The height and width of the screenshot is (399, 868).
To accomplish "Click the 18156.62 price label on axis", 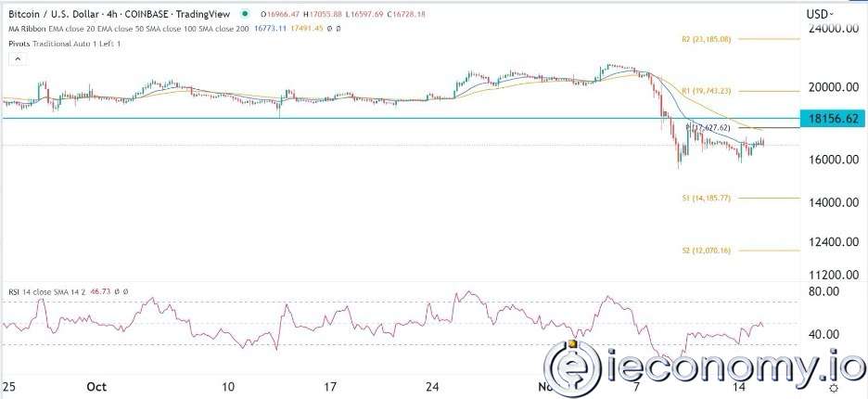I will coord(833,119).
